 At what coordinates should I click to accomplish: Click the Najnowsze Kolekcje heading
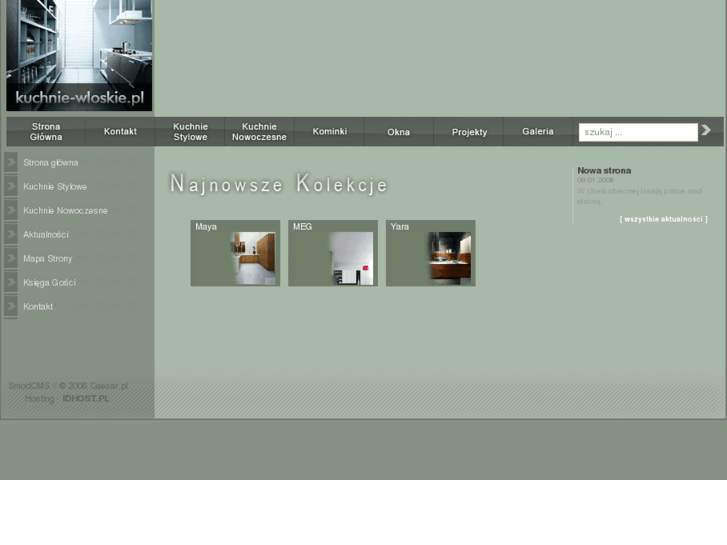pyautogui.click(x=278, y=184)
